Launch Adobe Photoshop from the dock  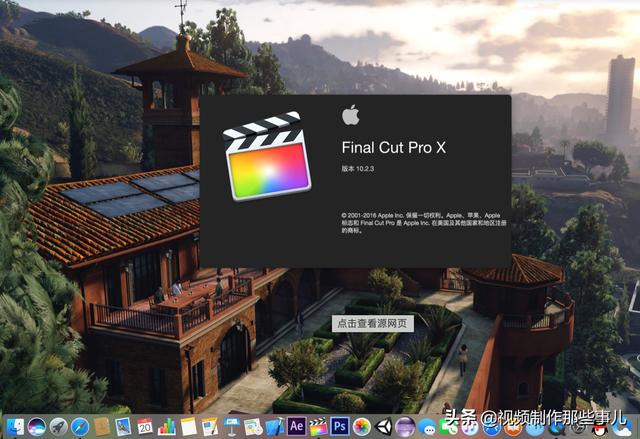coord(340,427)
